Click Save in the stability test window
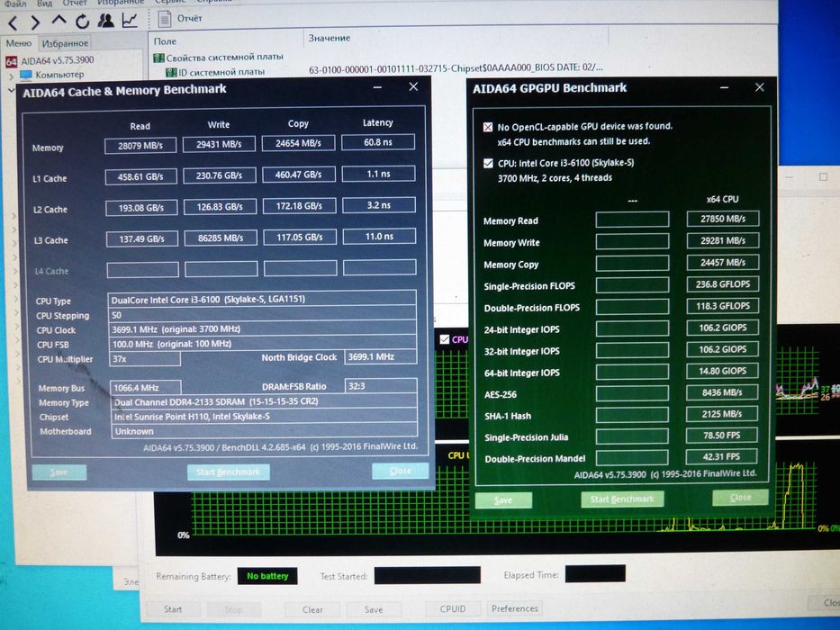This screenshot has width=840, height=630. point(374,609)
